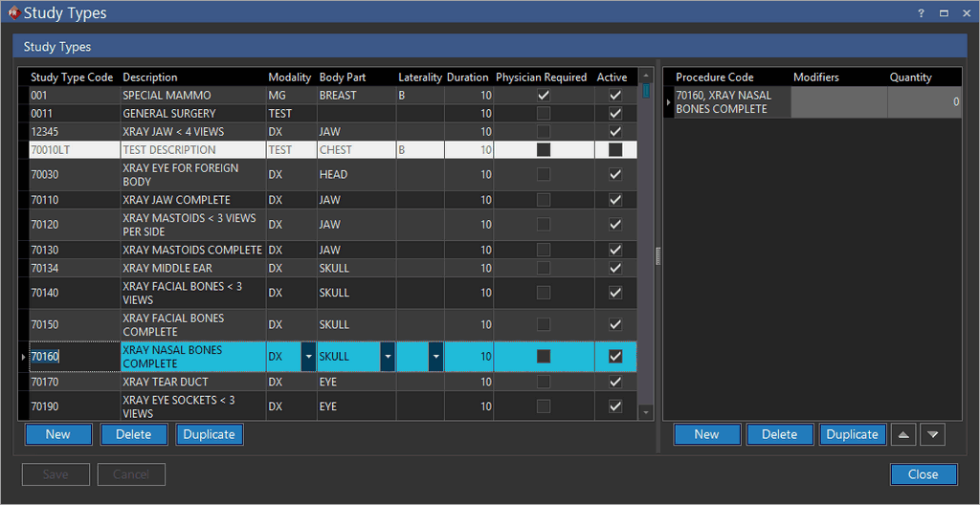Click Duplicate button under study types list
The width and height of the screenshot is (980, 505).
210,434
